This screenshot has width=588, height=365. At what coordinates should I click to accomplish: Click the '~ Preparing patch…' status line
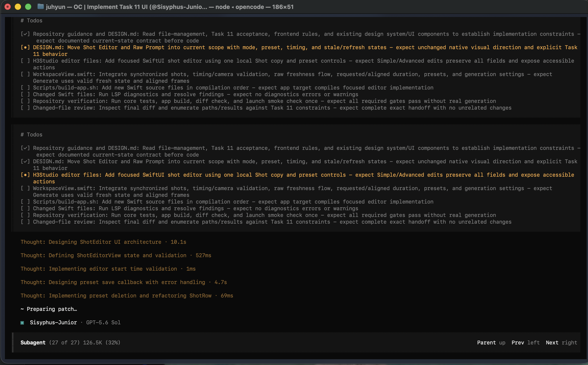tap(49, 309)
